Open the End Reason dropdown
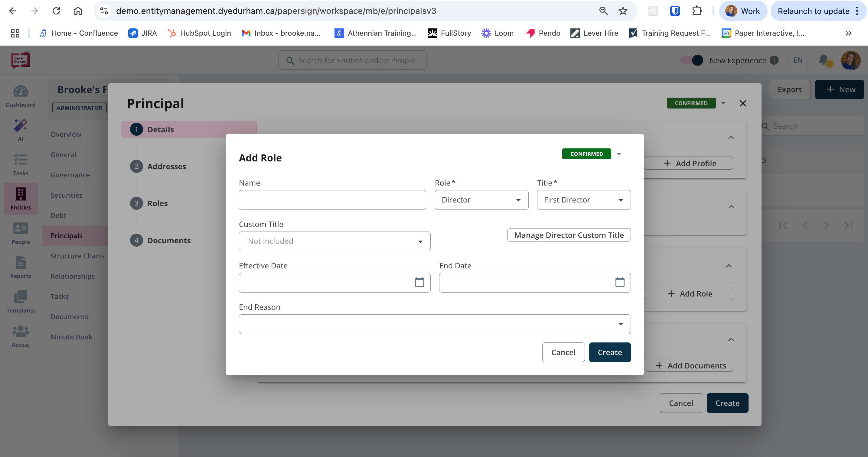The height and width of the screenshot is (457, 868). click(435, 324)
